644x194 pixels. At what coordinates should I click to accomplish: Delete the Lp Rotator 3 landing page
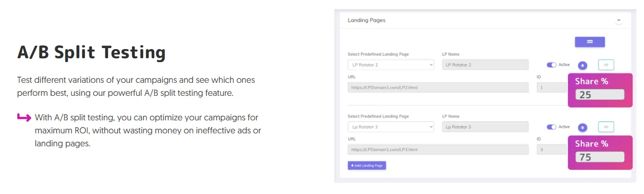coord(582,127)
